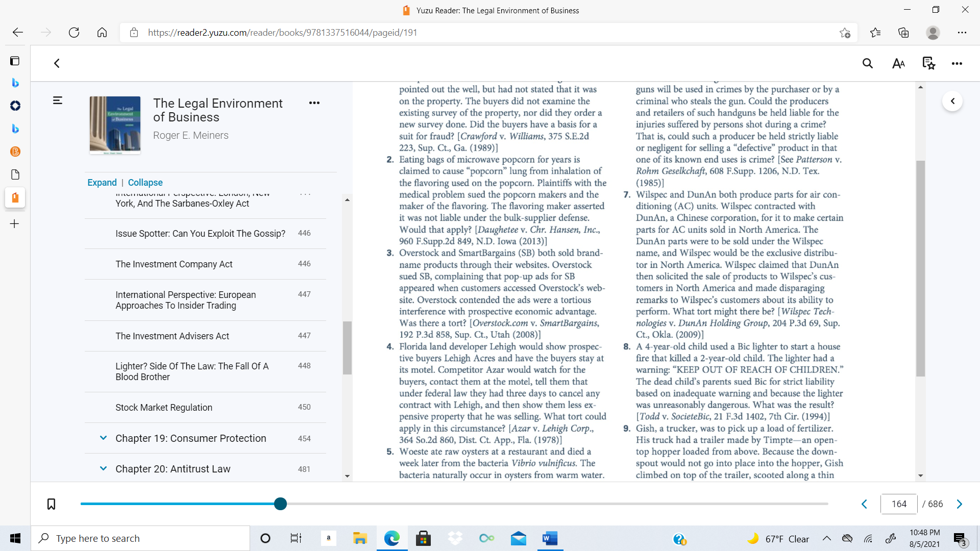The image size is (980, 551).
Task: Click the page progress slider handle
Action: click(x=280, y=504)
